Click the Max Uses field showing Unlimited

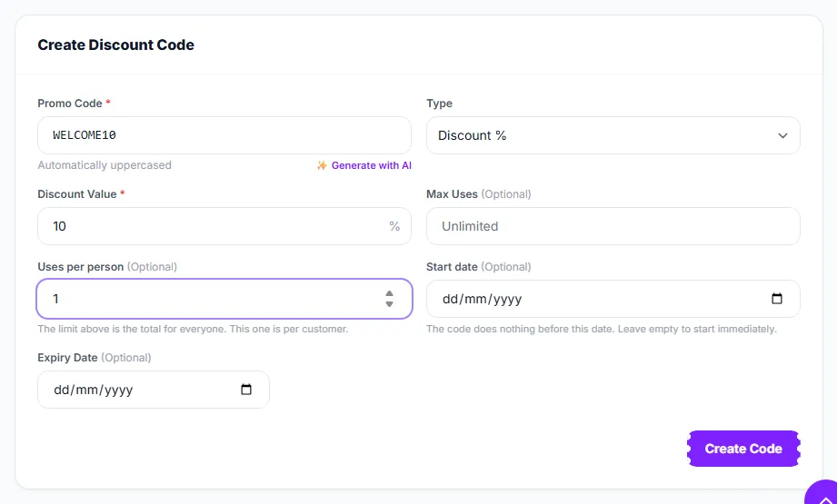click(x=613, y=226)
